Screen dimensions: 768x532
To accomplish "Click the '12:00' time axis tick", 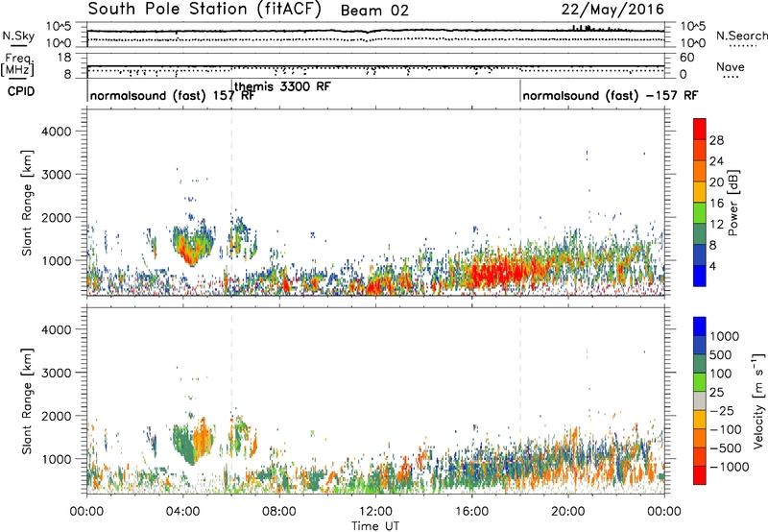I will 375,512.
